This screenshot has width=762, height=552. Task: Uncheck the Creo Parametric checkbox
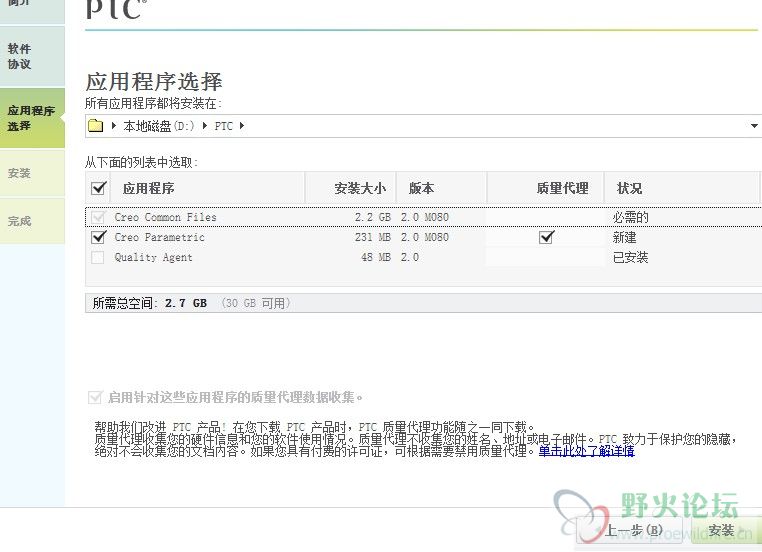[99, 237]
